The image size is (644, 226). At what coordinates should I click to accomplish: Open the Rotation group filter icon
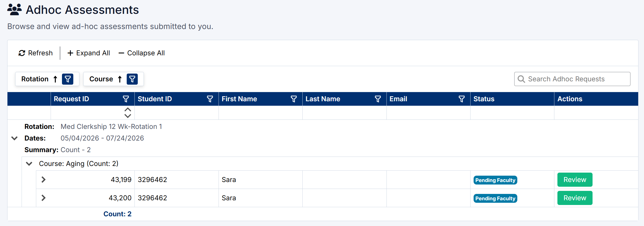67,79
